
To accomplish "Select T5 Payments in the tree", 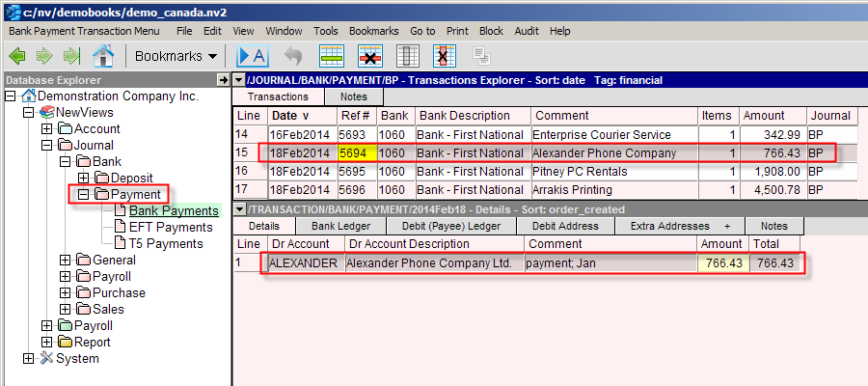I will [x=167, y=243].
